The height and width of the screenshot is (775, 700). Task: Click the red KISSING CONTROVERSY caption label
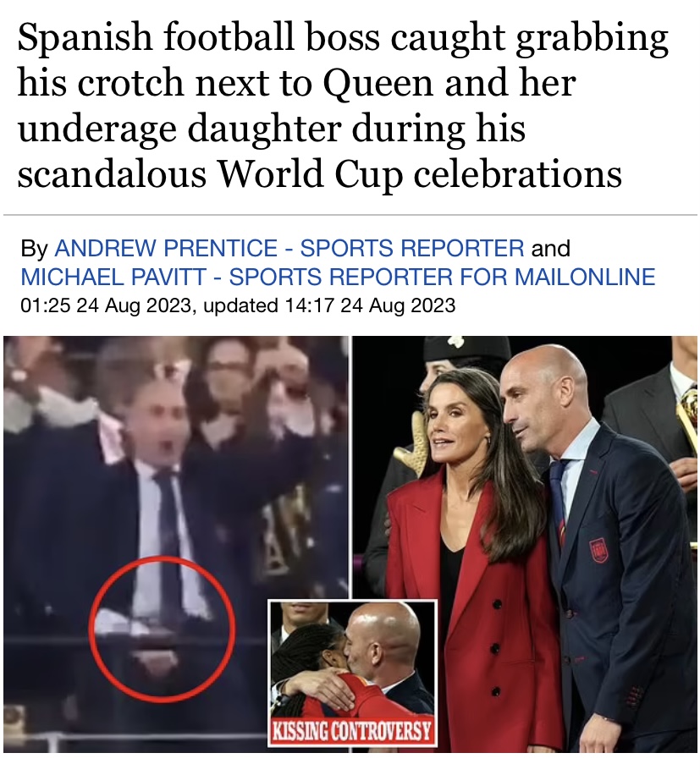[x=352, y=730]
